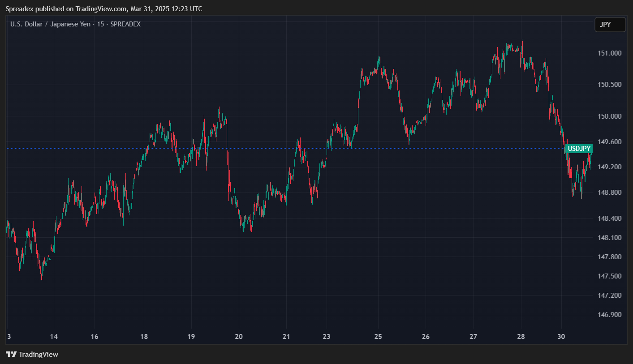Click date label 26 on time axis

426,337
